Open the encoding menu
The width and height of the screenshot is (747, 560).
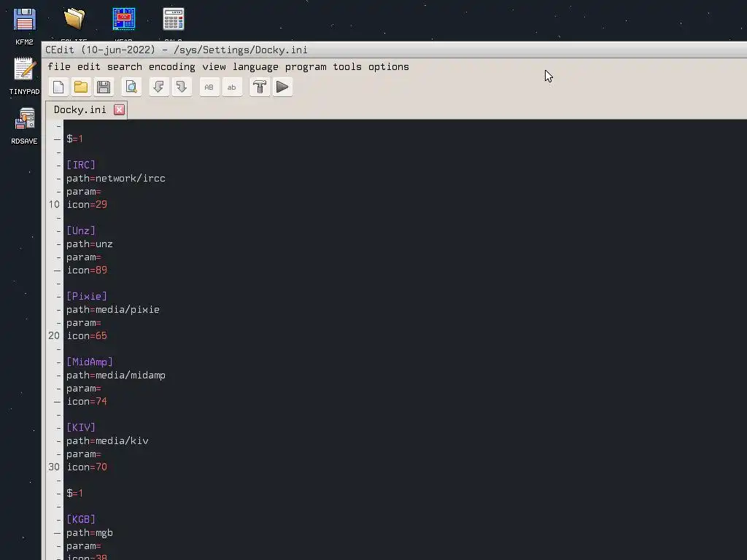[x=172, y=67]
